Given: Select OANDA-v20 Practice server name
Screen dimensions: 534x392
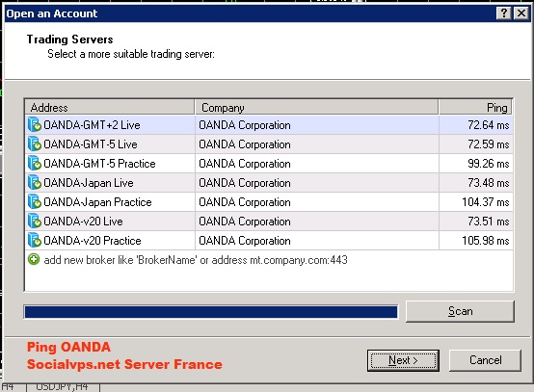Looking at the screenshot, I should click(x=93, y=241).
